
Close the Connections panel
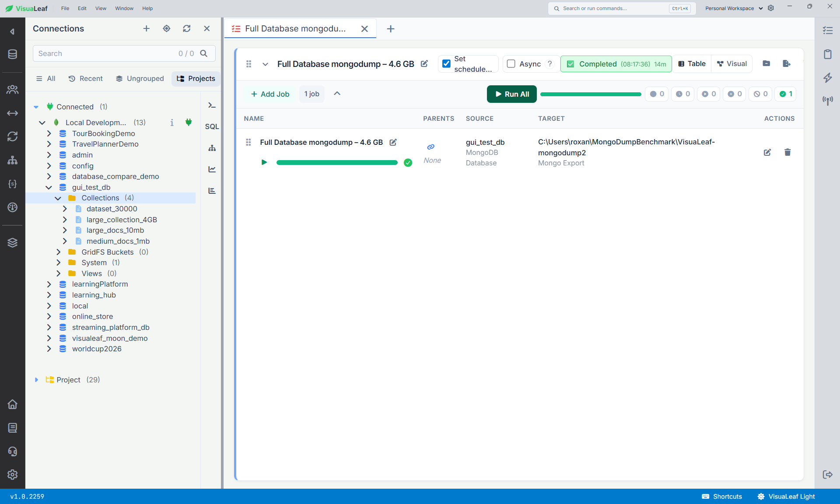pyautogui.click(x=207, y=28)
